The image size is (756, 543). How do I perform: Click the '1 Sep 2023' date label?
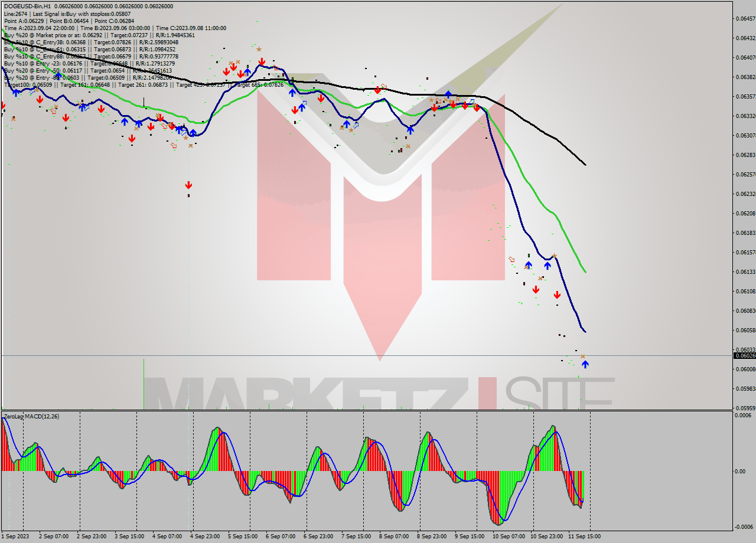click(15, 537)
